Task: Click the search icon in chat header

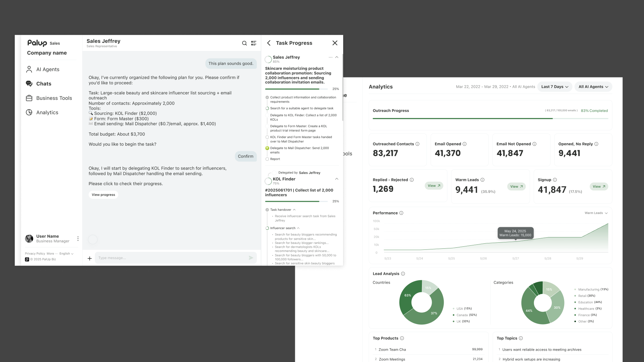Action: 245,43
